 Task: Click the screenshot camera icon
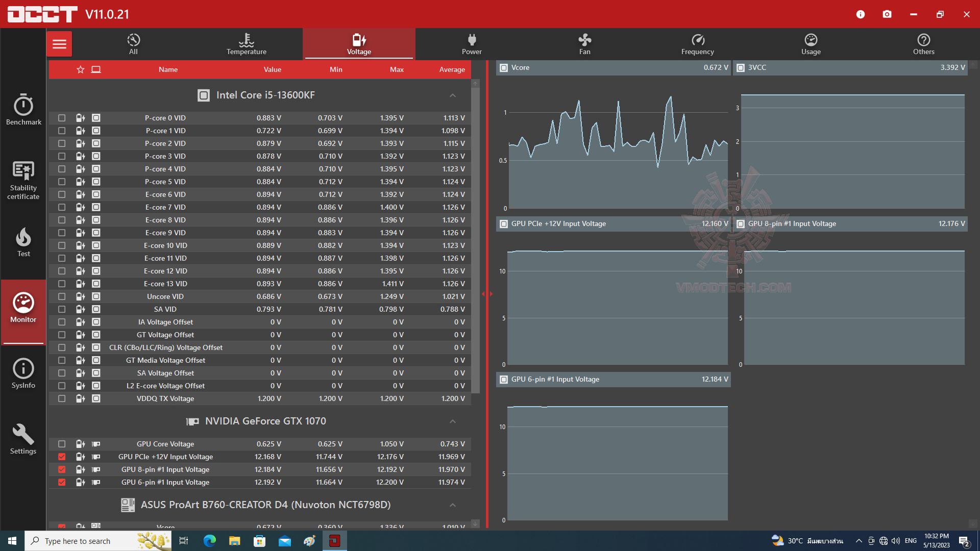coord(887,14)
